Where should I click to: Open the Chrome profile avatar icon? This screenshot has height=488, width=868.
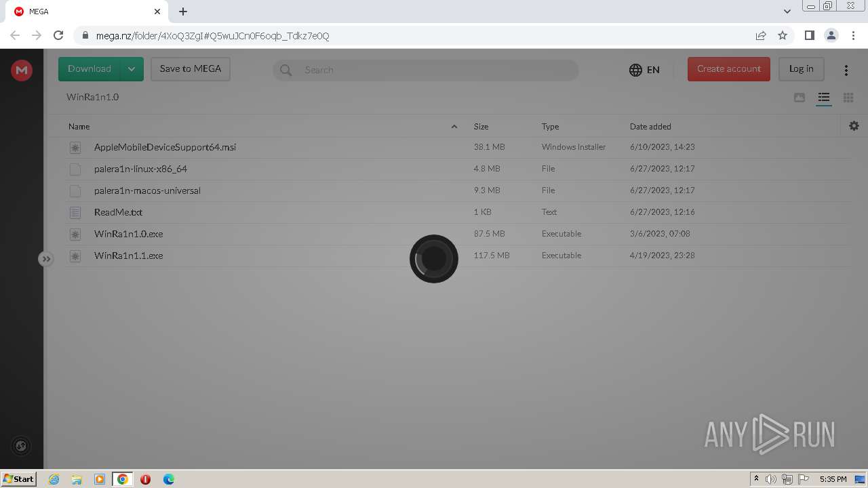coord(831,35)
